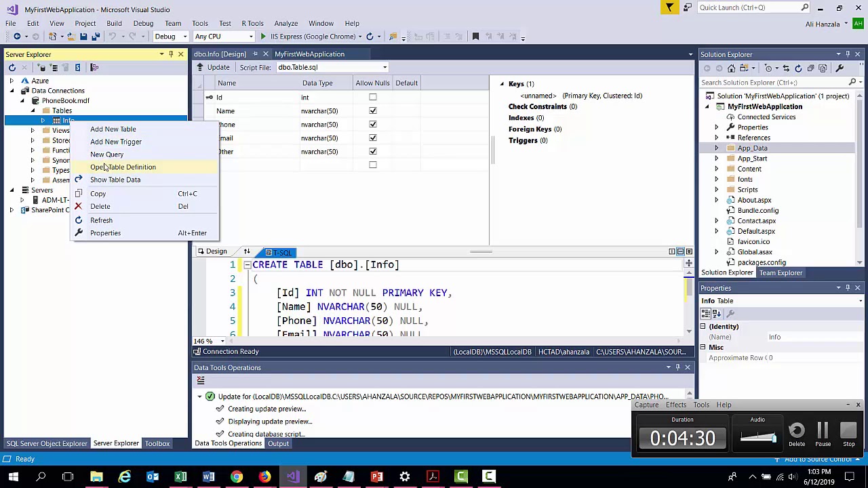Select Show Table Data context menu item
The image size is (868, 488).
144,180
